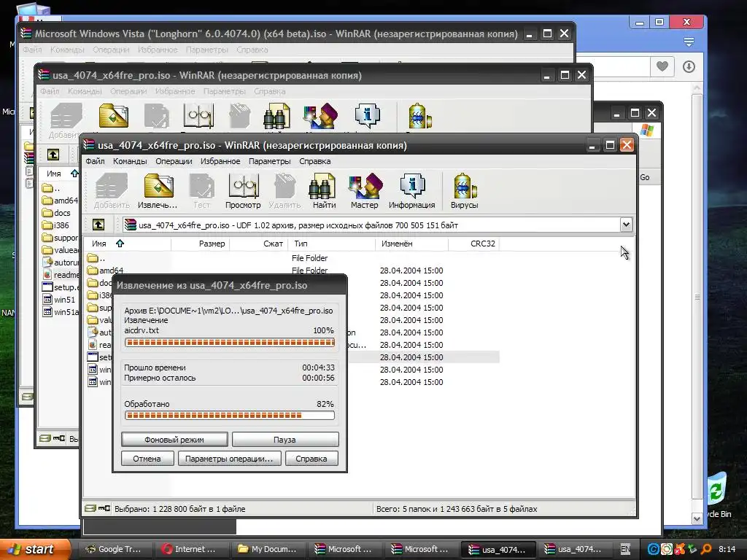Open the Команды menu in front WinRAR
This screenshot has width=747, height=560.
(x=130, y=161)
